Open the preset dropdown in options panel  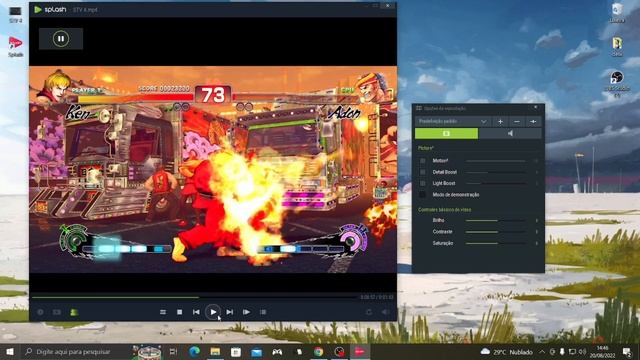coord(453,121)
